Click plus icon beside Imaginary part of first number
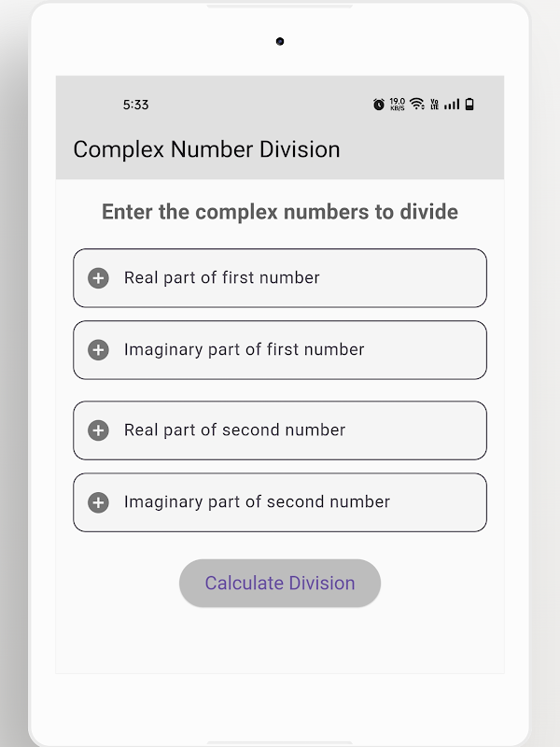 98,350
